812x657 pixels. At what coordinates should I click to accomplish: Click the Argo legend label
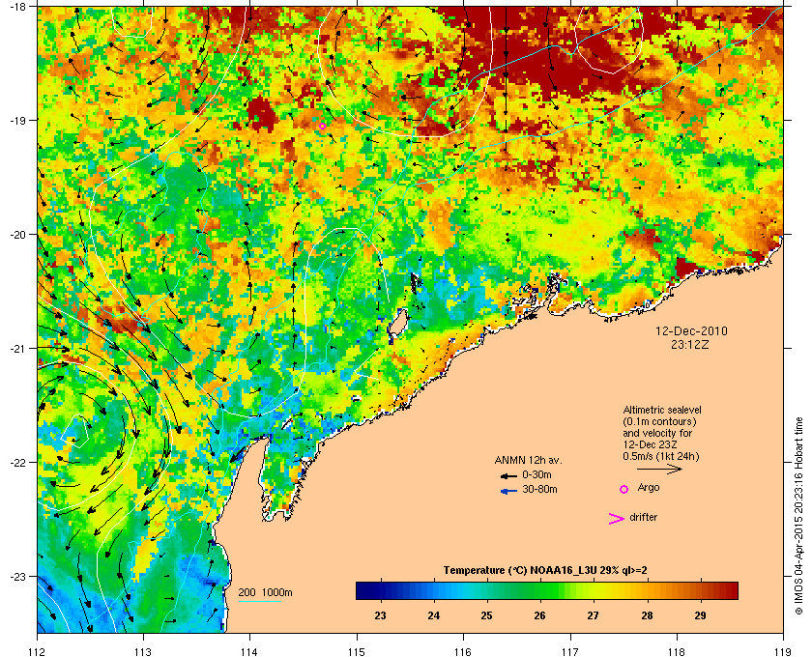649,487
